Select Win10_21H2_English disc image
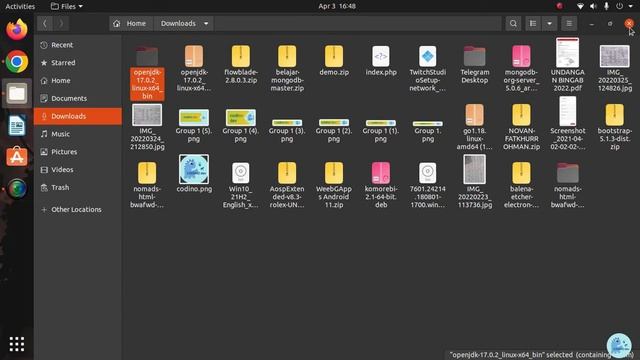The image size is (640, 360). [240, 185]
